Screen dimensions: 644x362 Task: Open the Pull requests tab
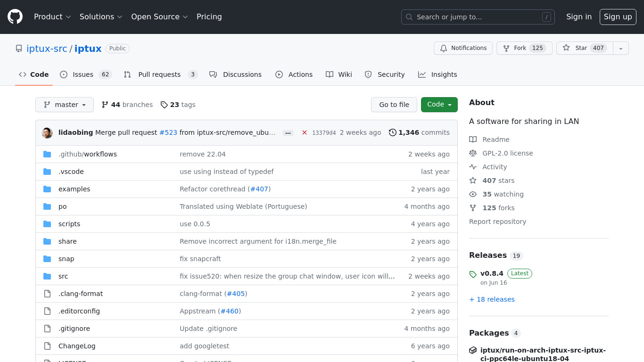coord(160,74)
